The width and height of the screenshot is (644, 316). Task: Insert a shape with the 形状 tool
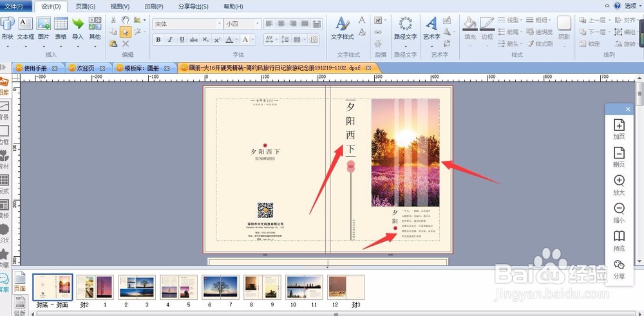tap(7, 29)
